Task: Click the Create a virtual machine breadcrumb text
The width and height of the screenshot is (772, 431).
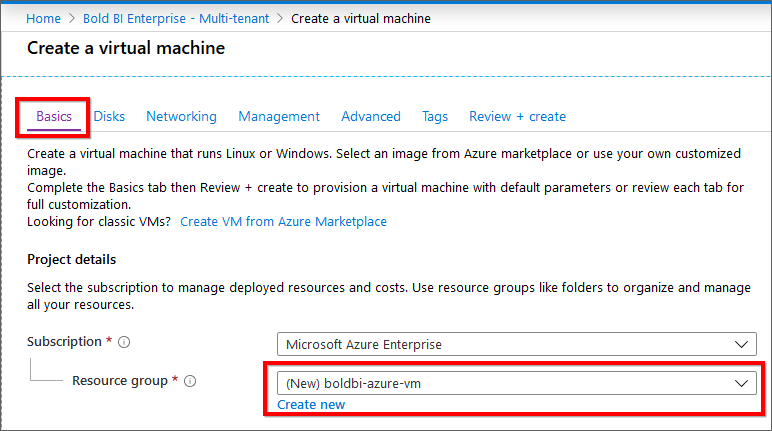Action: pos(361,19)
